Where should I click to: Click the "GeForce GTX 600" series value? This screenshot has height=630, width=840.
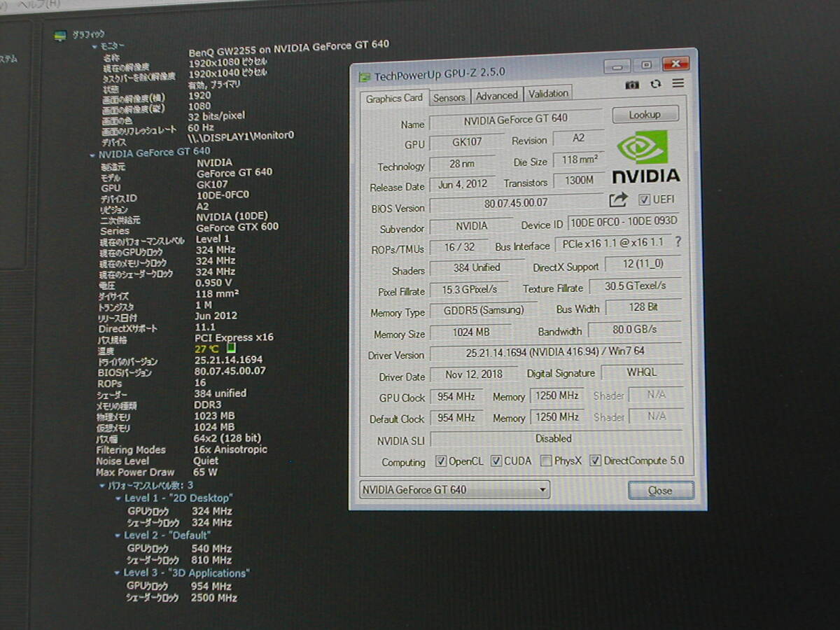point(237,227)
